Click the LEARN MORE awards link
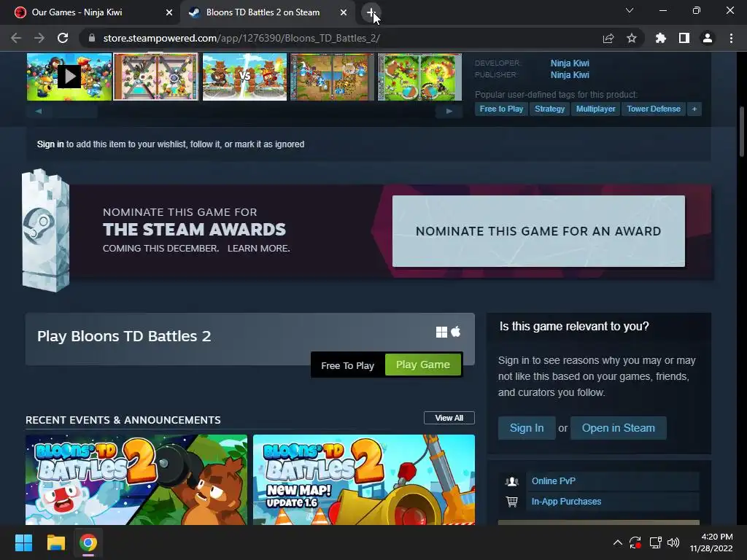The height and width of the screenshot is (560, 747). pos(259,249)
